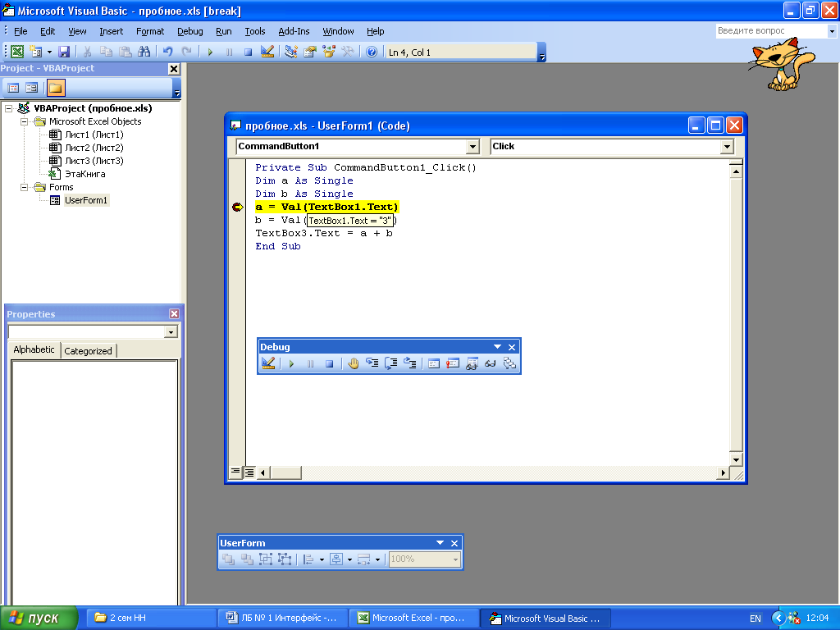Screen dimensions: 840x630
Task: Click Step Out in Debug toolbar
Action: point(410,363)
